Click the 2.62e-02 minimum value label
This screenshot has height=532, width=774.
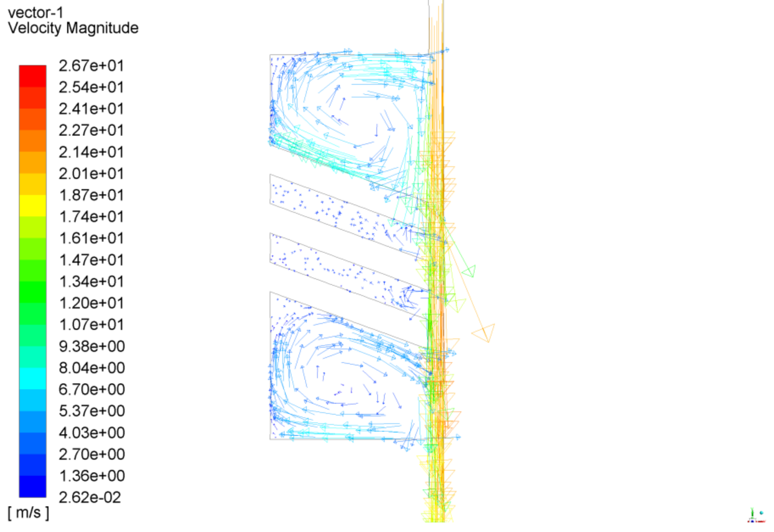(x=90, y=497)
